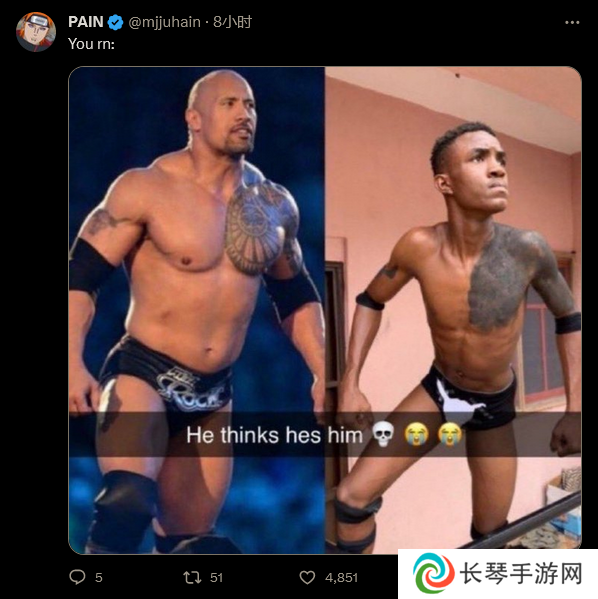Click the 长琴手游网 watermark text

coord(521,573)
